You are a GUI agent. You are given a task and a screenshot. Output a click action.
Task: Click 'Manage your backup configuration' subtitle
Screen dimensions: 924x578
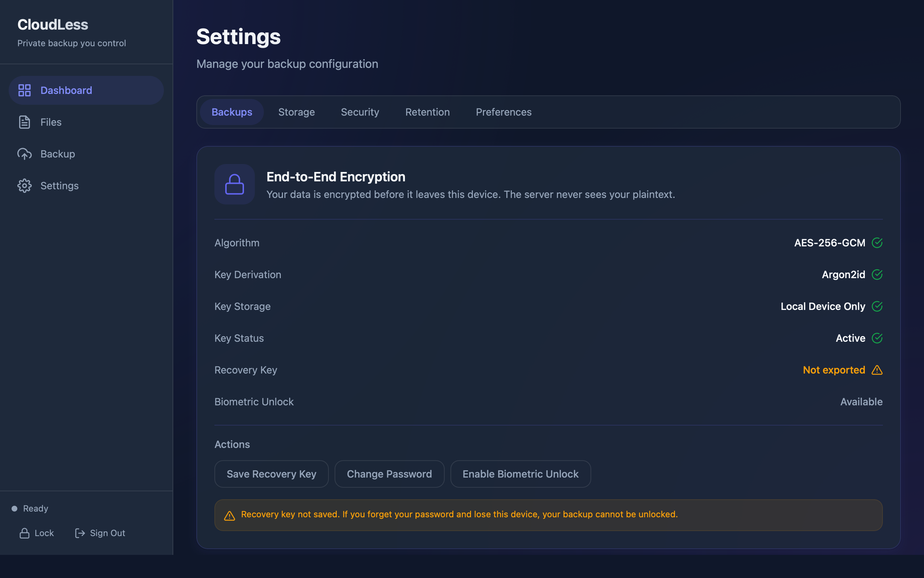click(x=287, y=64)
